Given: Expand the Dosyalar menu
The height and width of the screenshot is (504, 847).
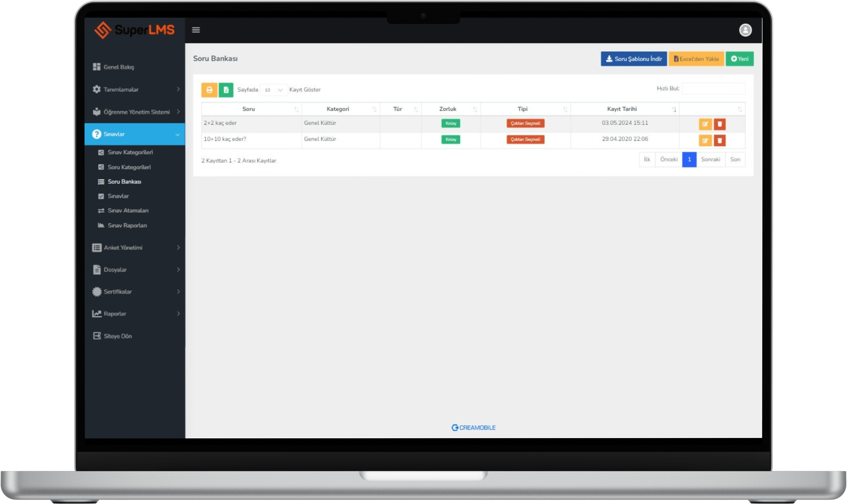Looking at the screenshot, I should 134,270.
